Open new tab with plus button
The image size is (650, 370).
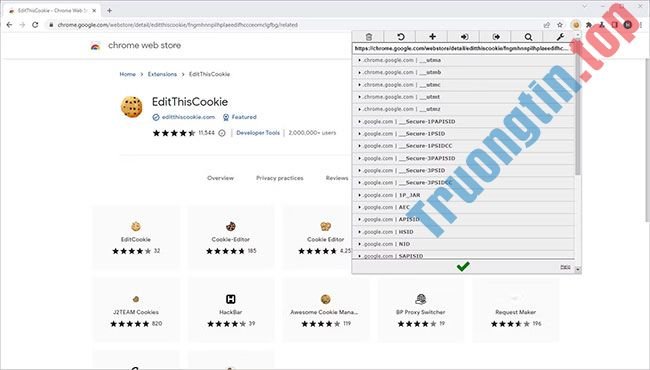click(x=109, y=10)
